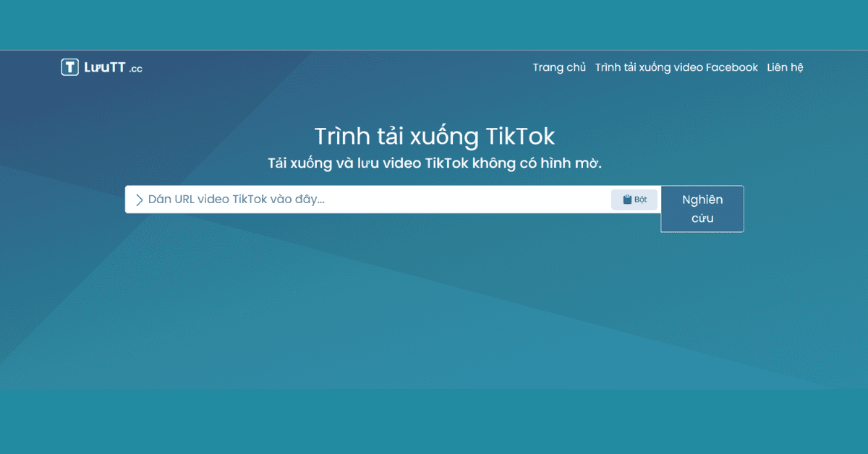Click the chevron arrow inside the URL field
This screenshot has height=454, width=868.
tap(140, 200)
